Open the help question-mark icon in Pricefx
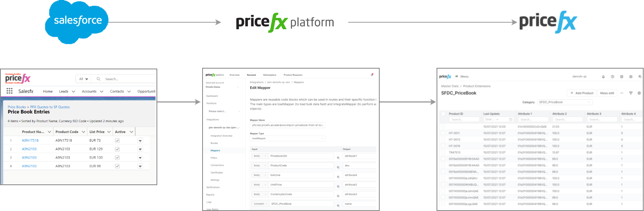The image size is (644, 211). tap(613, 76)
